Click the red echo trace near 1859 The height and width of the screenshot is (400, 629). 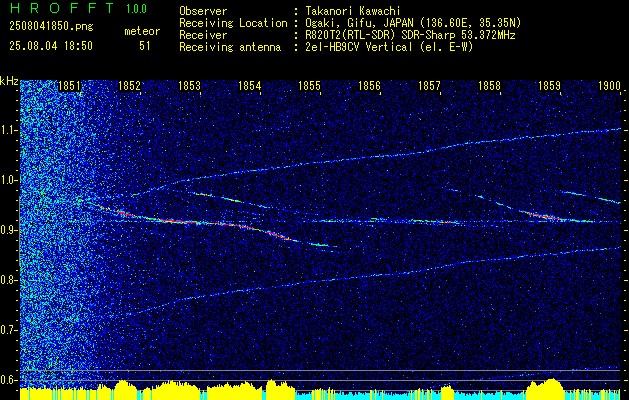pos(546,217)
